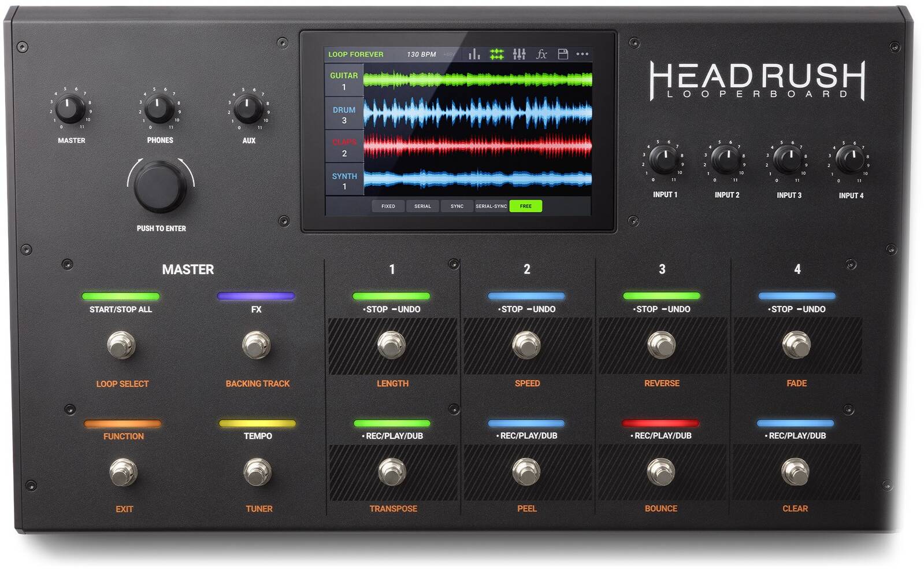Hit the master FX footswitch

point(256,345)
